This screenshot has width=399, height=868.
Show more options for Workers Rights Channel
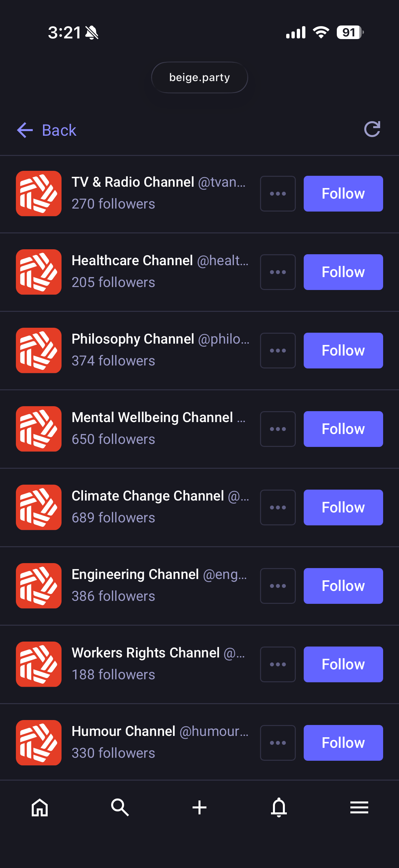tap(278, 664)
